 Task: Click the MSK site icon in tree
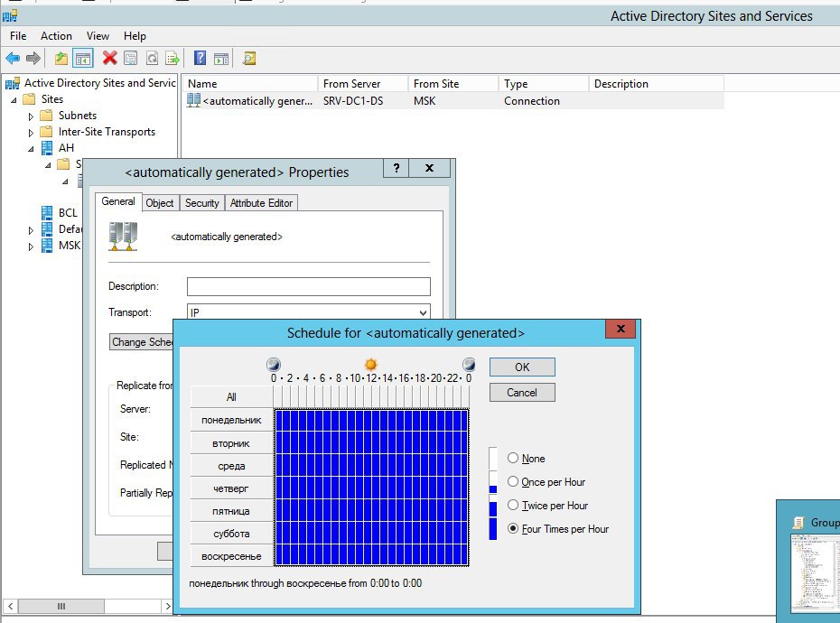coord(47,246)
